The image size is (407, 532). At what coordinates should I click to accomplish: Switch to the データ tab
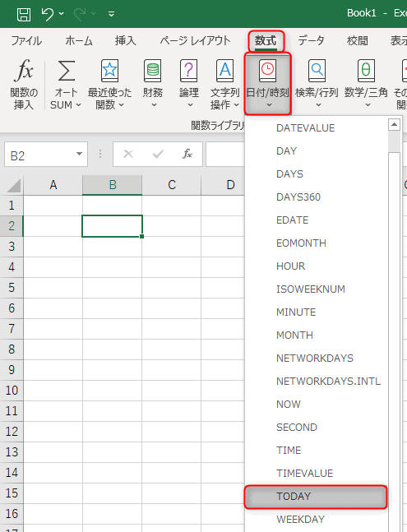(311, 41)
